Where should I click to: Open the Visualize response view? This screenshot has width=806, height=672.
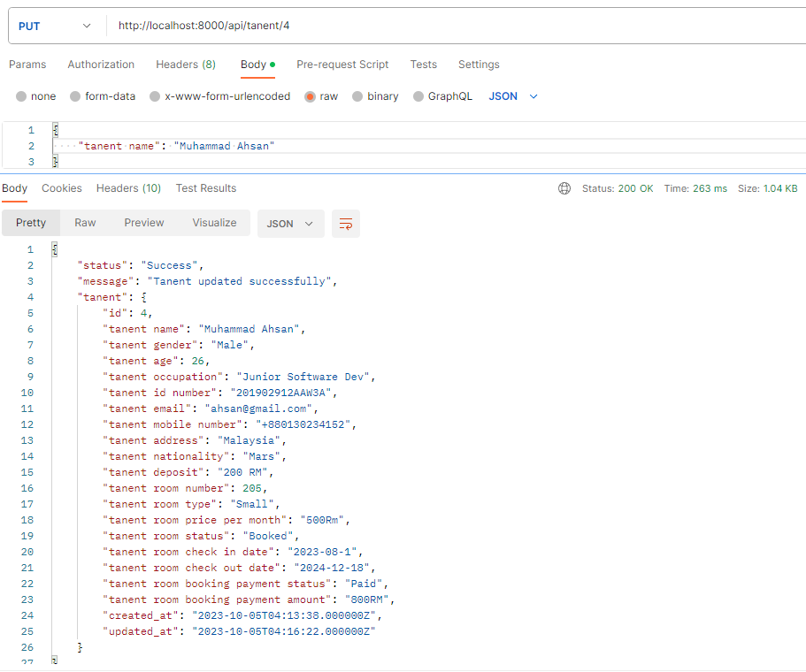coord(214,223)
